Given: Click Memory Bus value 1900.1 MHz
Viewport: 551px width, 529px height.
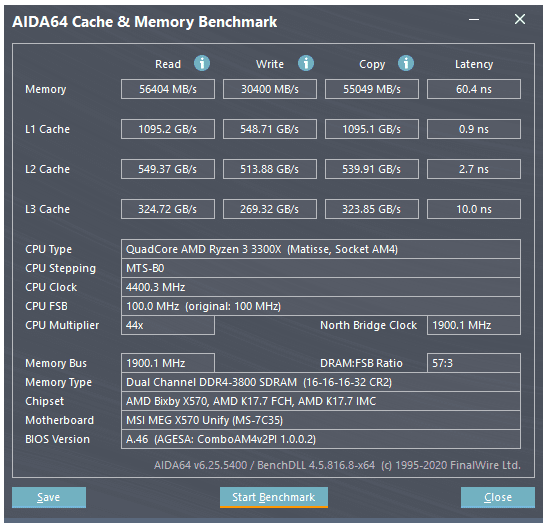Looking at the screenshot, I should (168, 363).
